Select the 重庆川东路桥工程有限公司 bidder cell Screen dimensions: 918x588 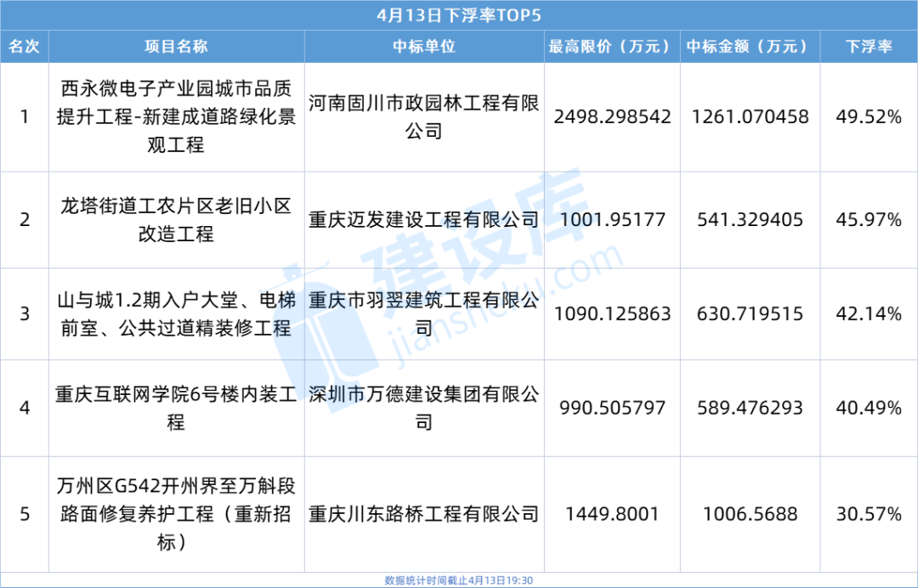pyautogui.click(x=423, y=513)
